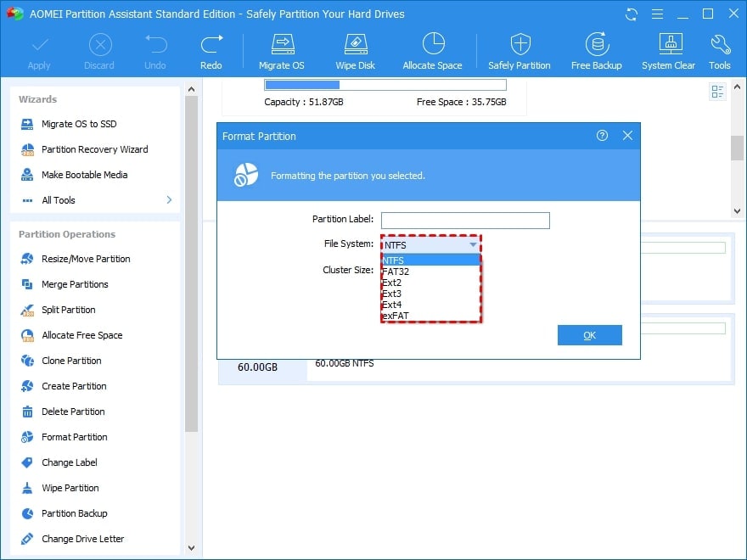
Task: Choose exFAT from file system list
Action: [431, 316]
